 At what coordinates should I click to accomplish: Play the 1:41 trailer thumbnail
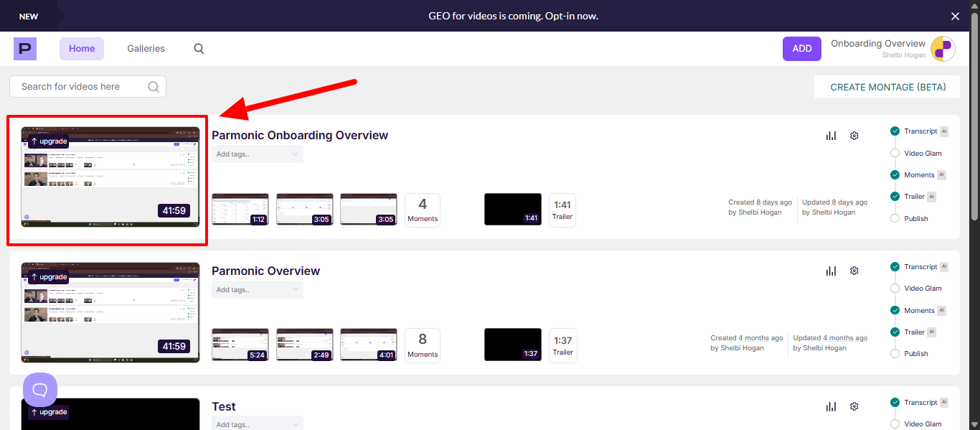[x=513, y=210]
